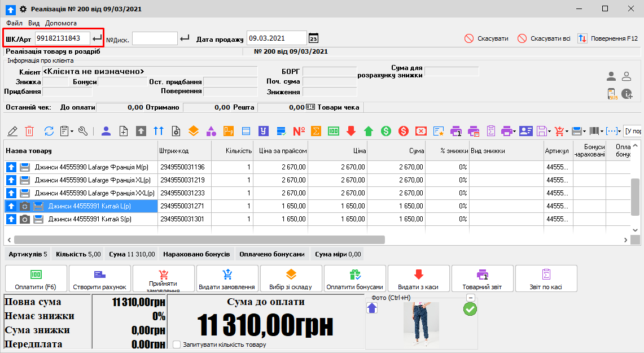The image size is (644, 353).
Task: Click the red № number icon
Action: (x=299, y=131)
